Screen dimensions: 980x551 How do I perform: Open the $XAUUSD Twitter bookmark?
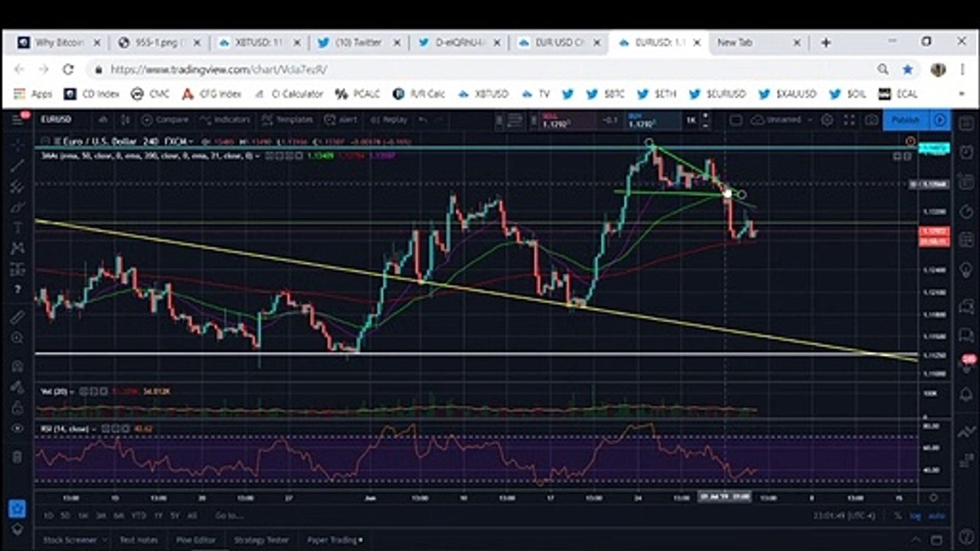tap(787, 94)
